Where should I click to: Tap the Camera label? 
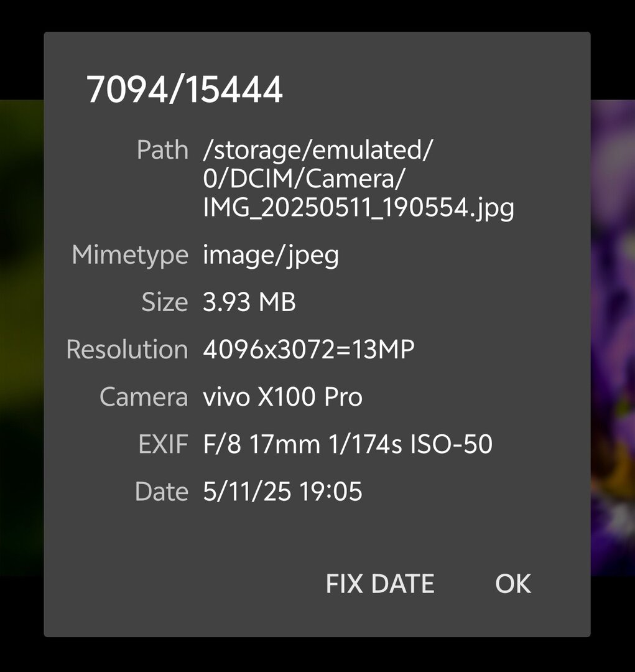point(144,397)
